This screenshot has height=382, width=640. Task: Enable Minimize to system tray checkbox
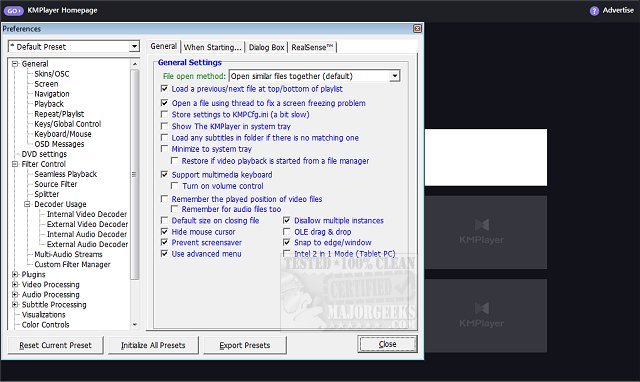[x=164, y=149]
